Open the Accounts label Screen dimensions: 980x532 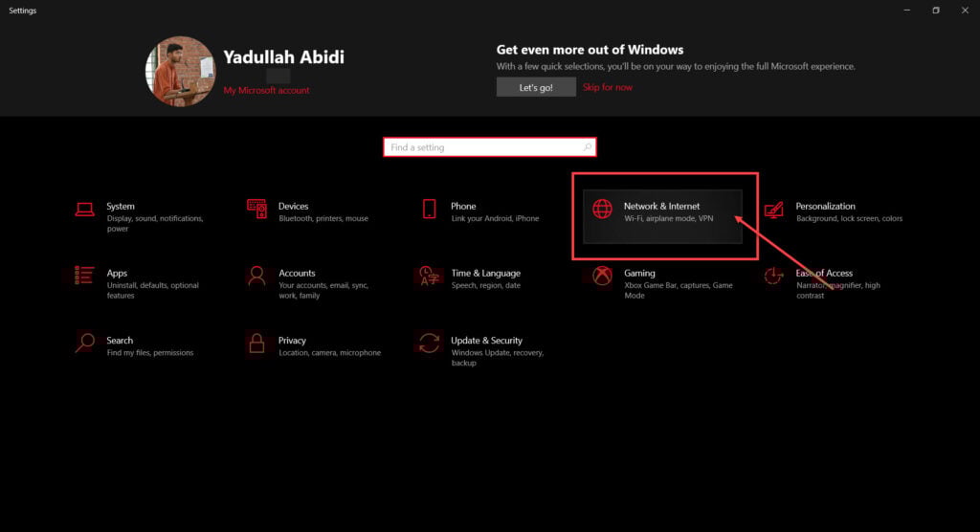297,274
